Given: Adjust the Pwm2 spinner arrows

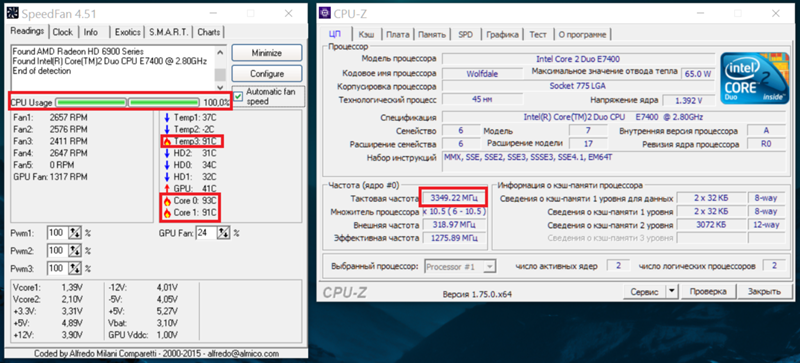Looking at the screenshot, I should tap(74, 251).
